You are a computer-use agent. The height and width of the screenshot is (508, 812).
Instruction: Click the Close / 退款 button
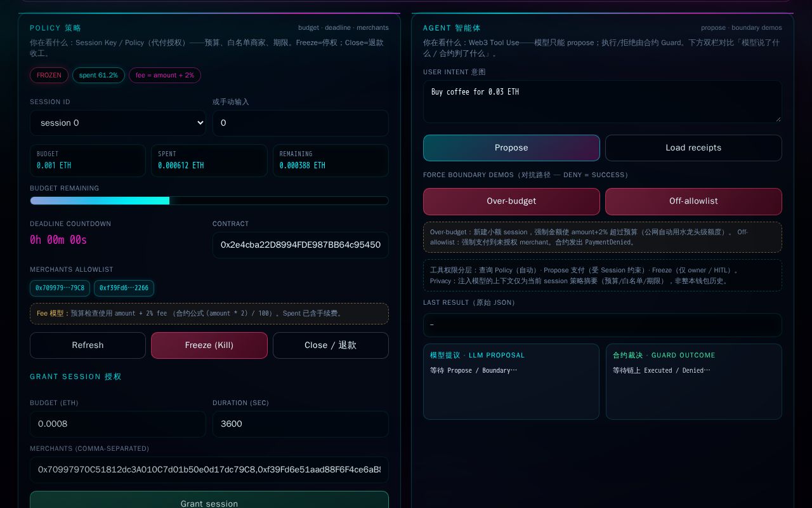pos(331,345)
